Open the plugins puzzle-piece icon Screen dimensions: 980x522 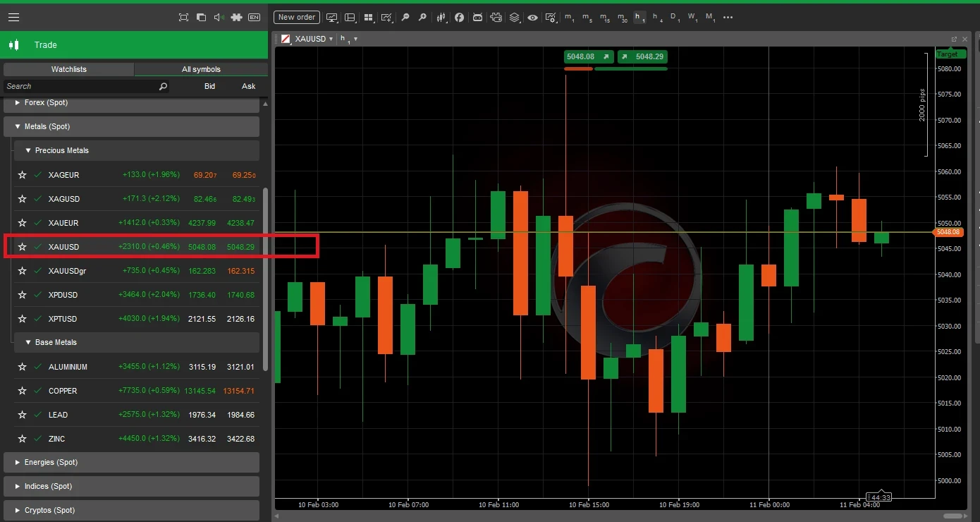(236, 18)
